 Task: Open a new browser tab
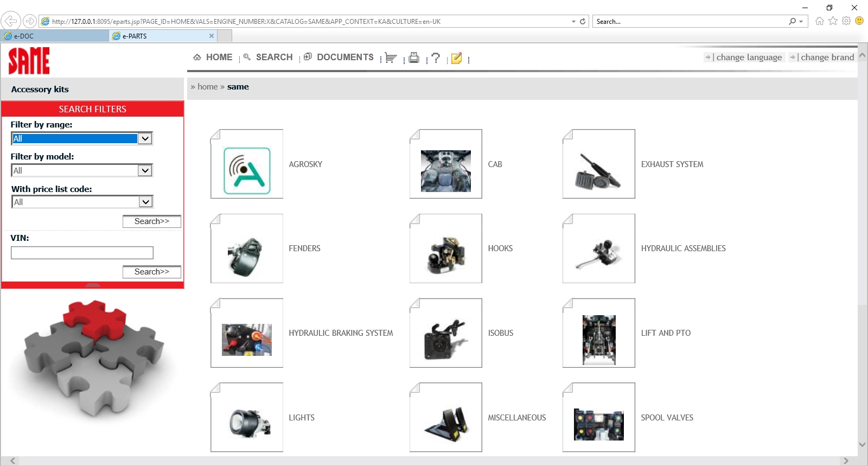click(225, 36)
